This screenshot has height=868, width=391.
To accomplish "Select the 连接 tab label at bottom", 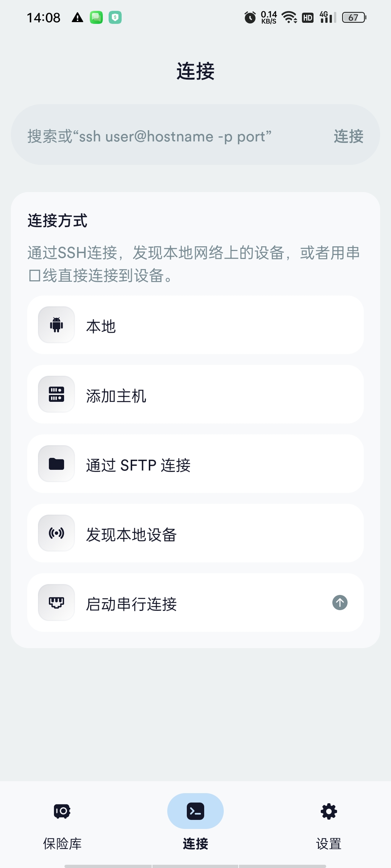I will [x=195, y=844].
